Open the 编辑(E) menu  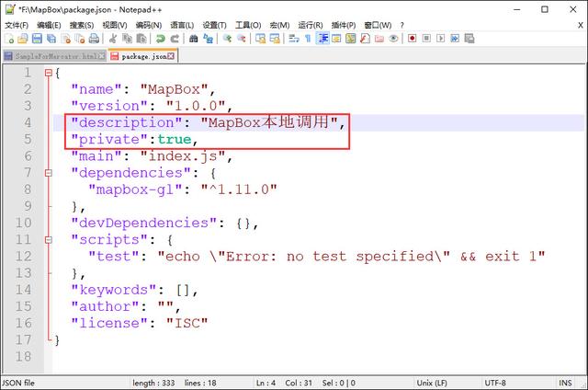point(49,25)
